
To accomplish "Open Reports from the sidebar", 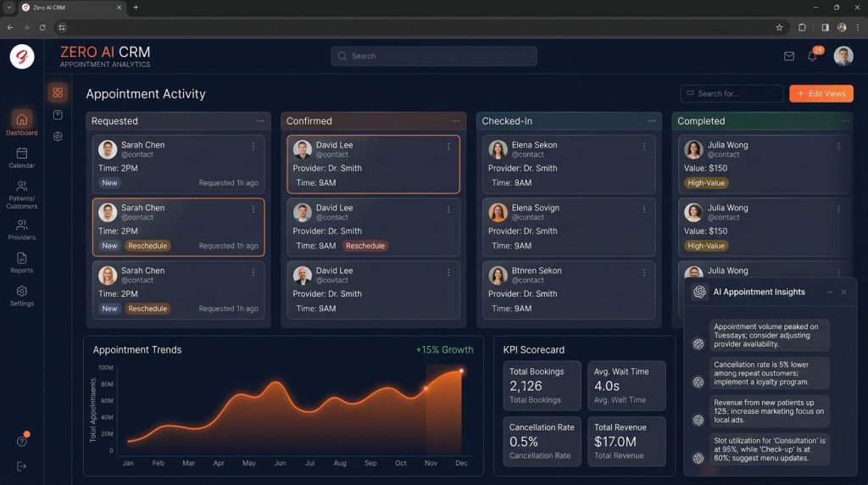I will coord(21,263).
